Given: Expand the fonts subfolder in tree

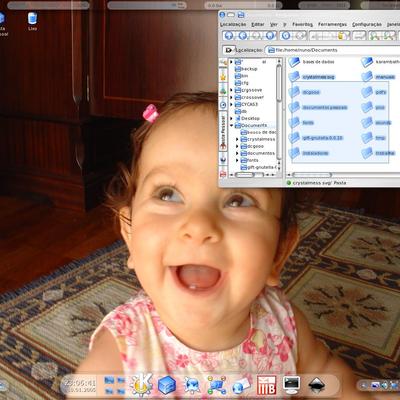Looking at the screenshot, I should [237, 160].
